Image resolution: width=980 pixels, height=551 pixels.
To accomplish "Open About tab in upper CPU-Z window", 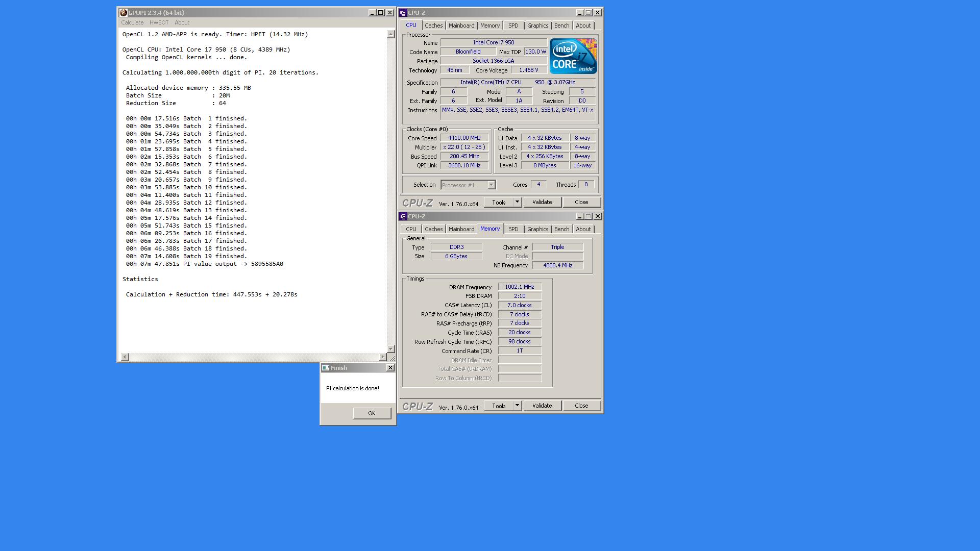I will [x=583, y=26].
